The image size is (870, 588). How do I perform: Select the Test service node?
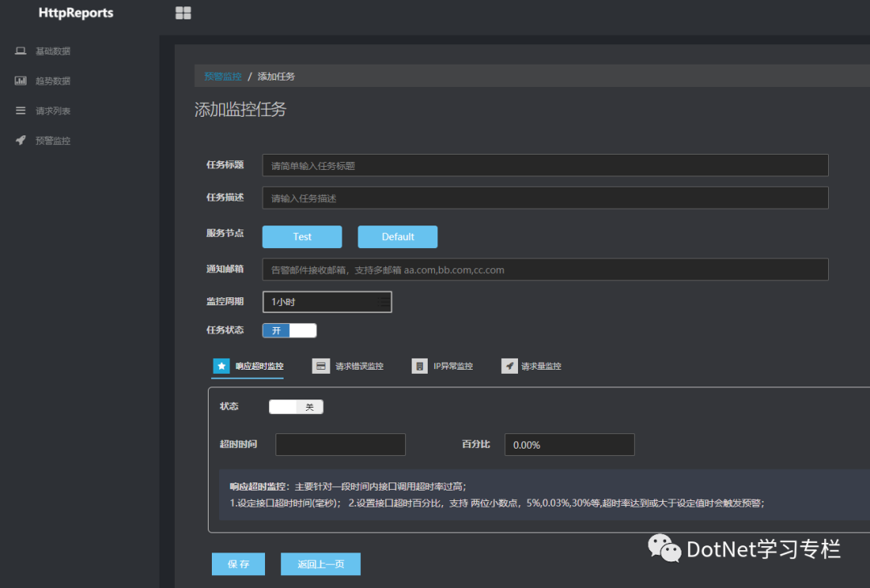[302, 237]
